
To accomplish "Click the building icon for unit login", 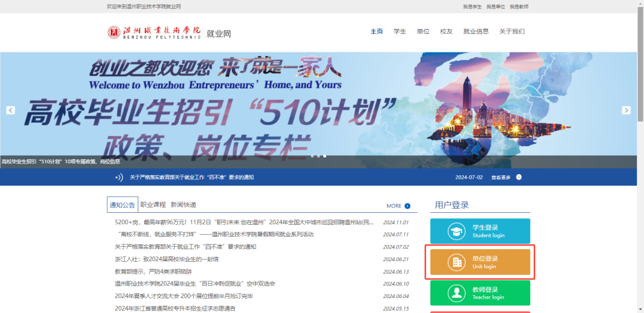I will click(x=457, y=262).
